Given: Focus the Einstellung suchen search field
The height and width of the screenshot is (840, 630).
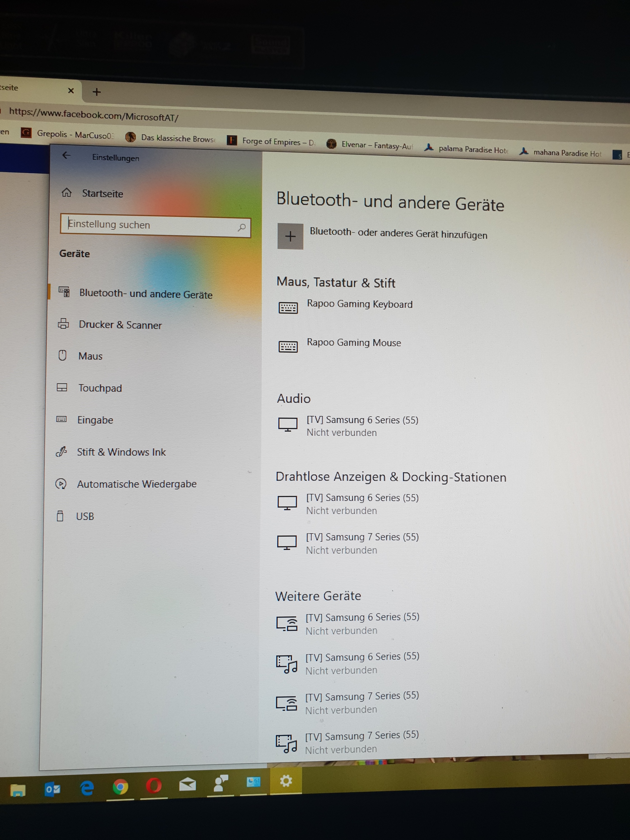Looking at the screenshot, I should point(155,225).
